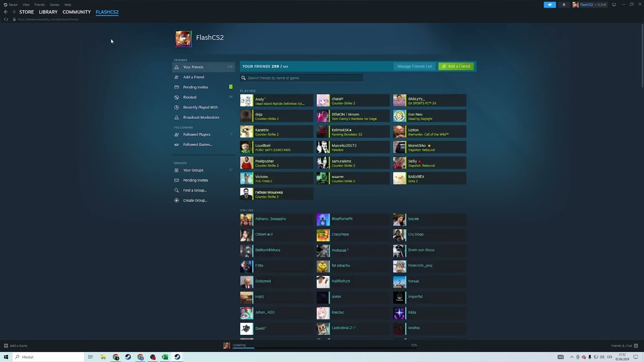The image size is (644, 362).
Task: Open friend Iron Neo playing Dead by Daylight
Action: [429, 117]
